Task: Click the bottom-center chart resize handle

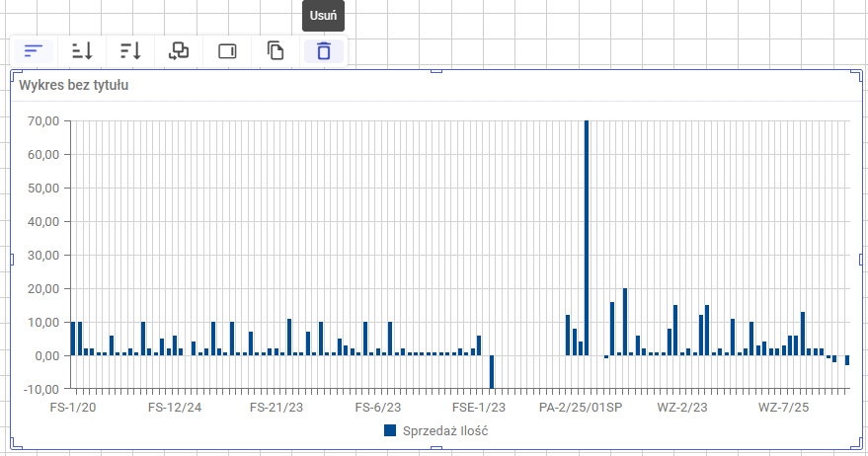Action: point(436,448)
